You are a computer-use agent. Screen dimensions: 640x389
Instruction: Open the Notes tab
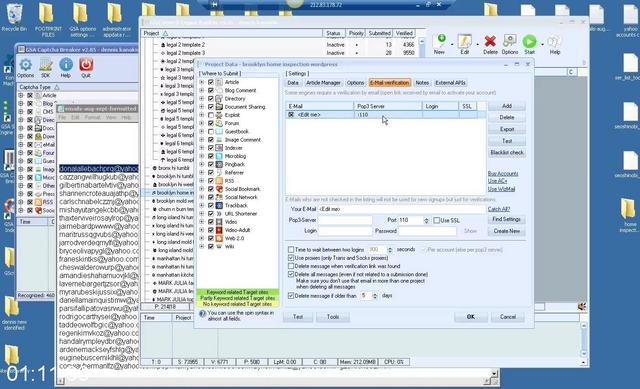click(422, 83)
